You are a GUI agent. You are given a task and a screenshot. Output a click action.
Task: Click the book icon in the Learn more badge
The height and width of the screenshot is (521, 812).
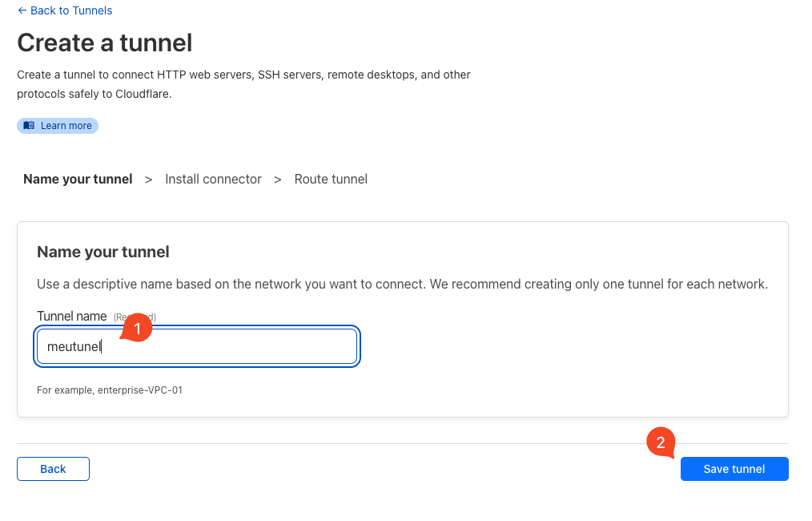30,126
